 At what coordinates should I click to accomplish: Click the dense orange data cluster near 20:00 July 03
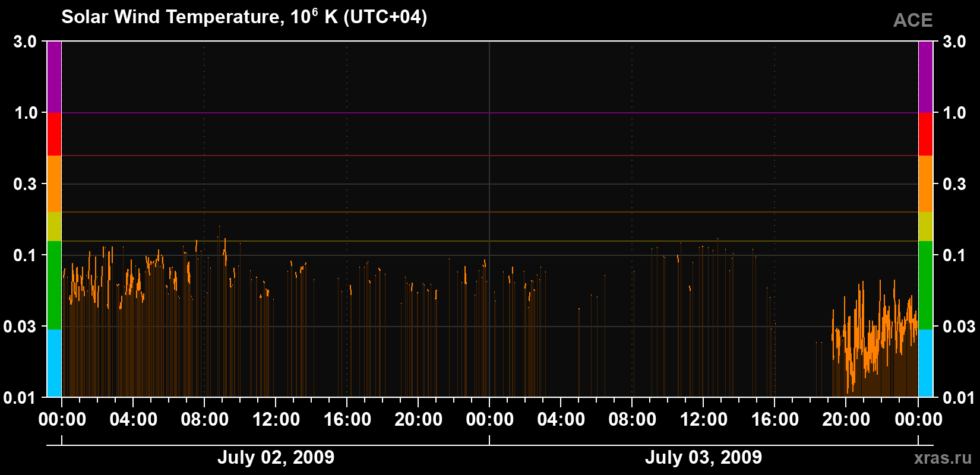coord(874,340)
